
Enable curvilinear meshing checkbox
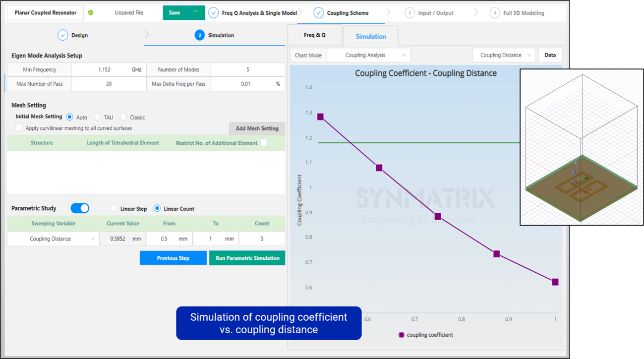tap(19, 128)
